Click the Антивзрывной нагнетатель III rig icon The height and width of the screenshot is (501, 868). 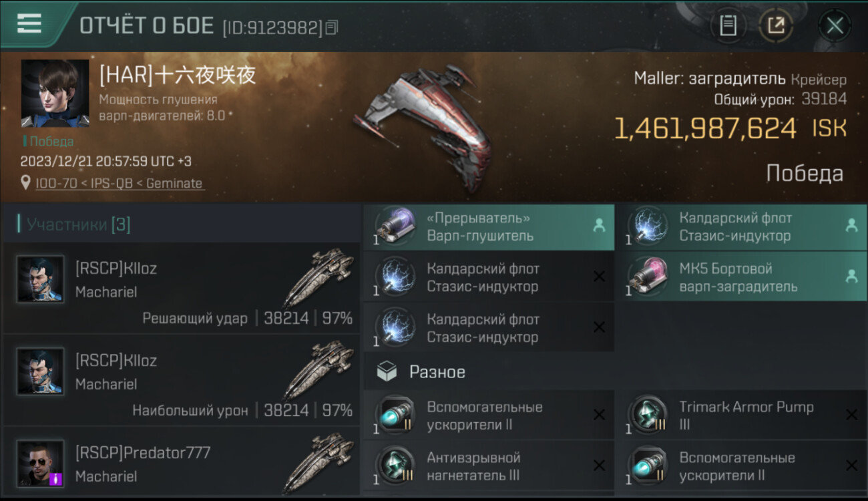[x=395, y=466]
